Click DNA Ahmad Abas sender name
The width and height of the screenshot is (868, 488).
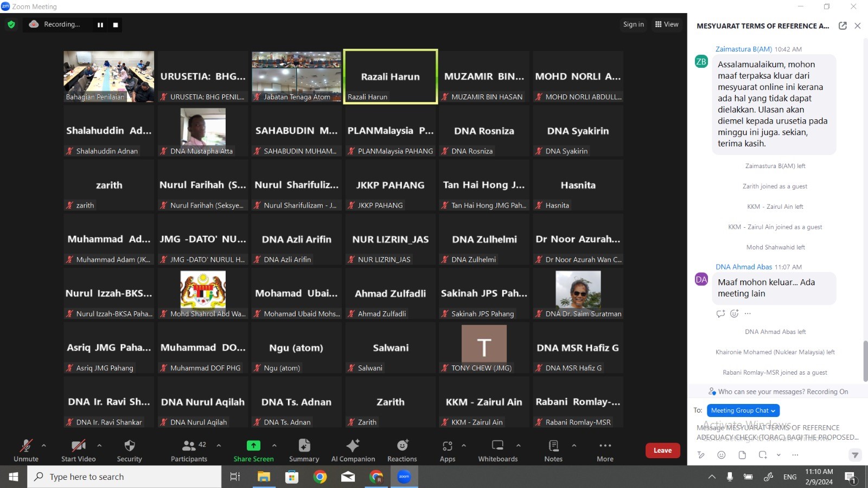click(744, 267)
